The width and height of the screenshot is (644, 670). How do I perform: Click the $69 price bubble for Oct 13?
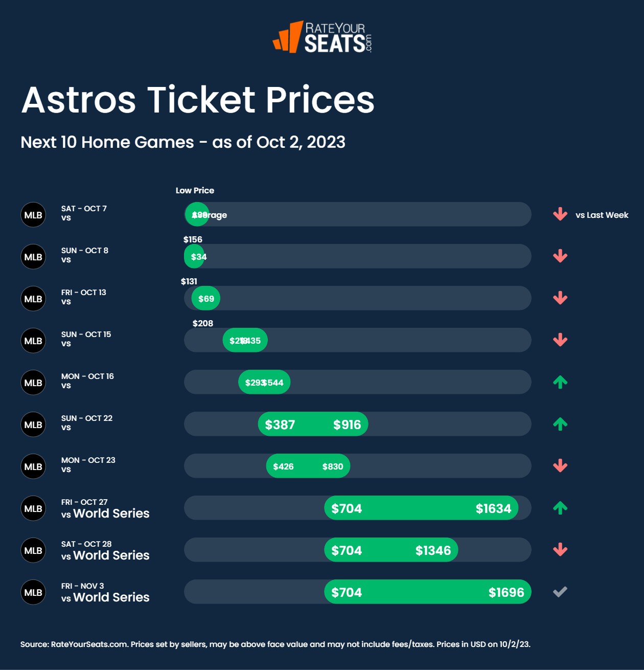206,299
